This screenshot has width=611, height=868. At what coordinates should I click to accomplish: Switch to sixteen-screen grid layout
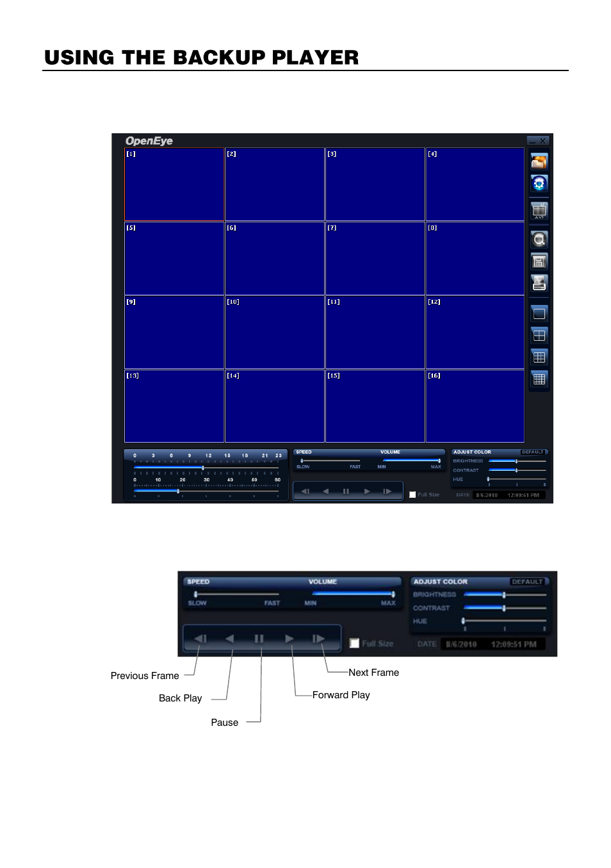(x=539, y=379)
